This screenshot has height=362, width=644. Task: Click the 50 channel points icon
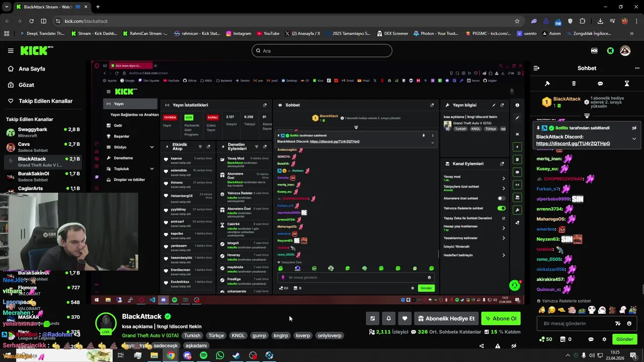pyautogui.click(x=545, y=339)
